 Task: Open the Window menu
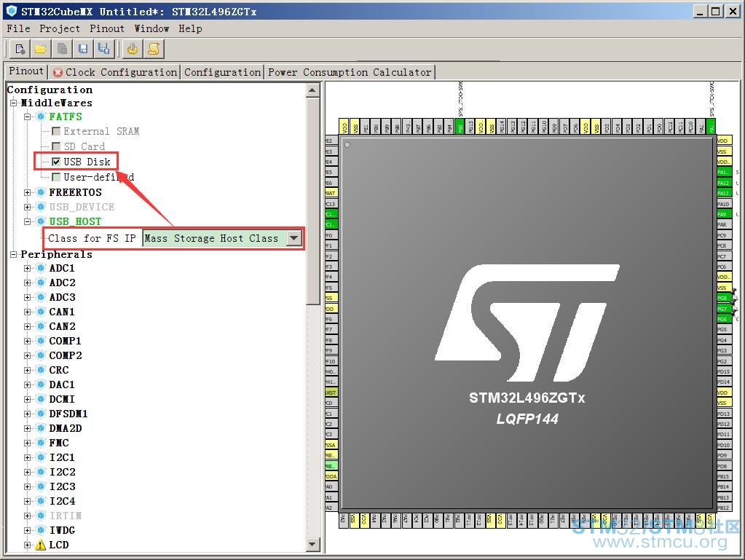tap(151, 28)
